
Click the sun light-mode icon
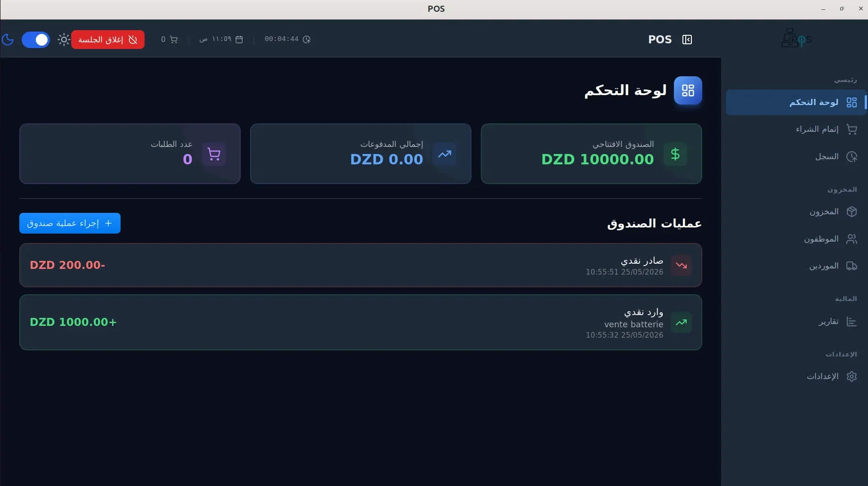point(64,40)
